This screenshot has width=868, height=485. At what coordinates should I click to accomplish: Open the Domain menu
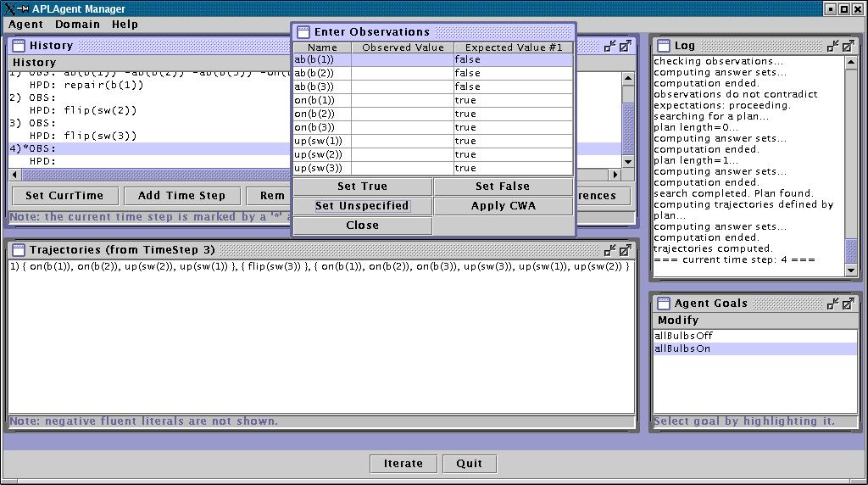[77, 25]
